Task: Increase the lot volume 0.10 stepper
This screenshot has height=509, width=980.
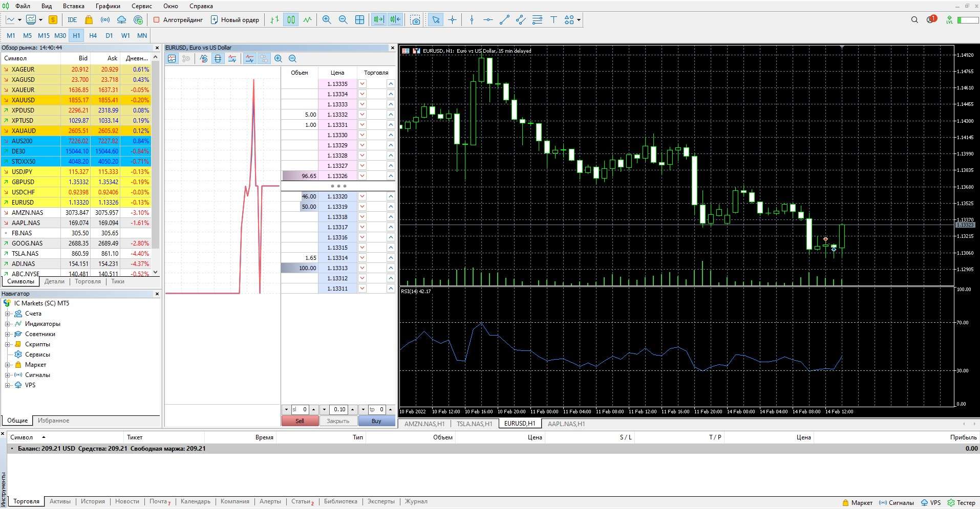Action: [x=353, y=410]
